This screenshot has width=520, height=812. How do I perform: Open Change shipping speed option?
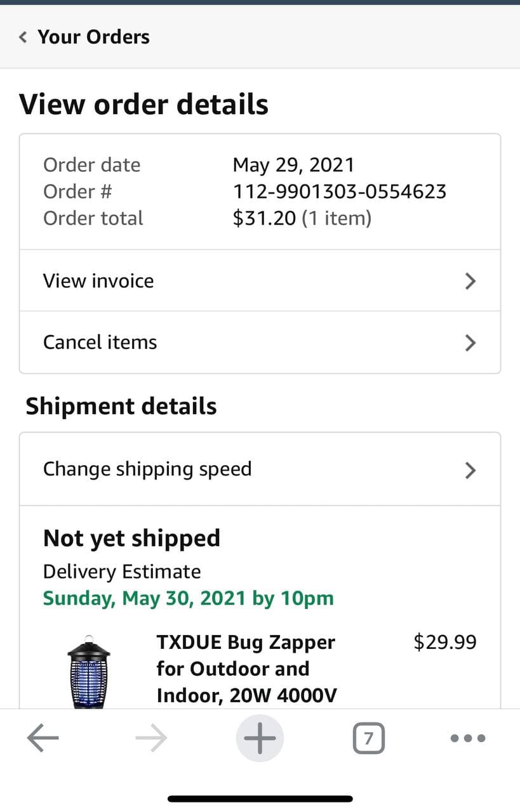pyautogui.click(x=147, y=469)
